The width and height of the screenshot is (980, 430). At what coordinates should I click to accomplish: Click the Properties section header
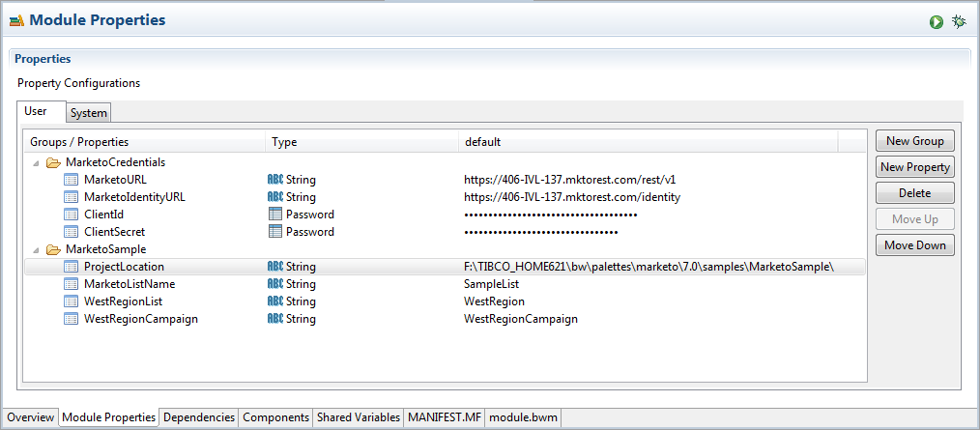click(x=43, y=59)
